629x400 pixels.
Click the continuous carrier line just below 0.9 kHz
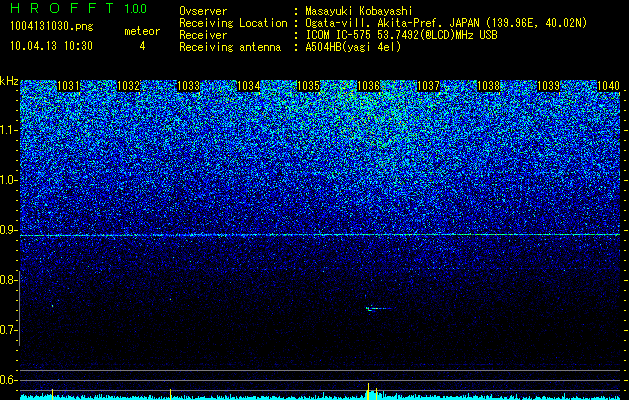click(320, 235)
